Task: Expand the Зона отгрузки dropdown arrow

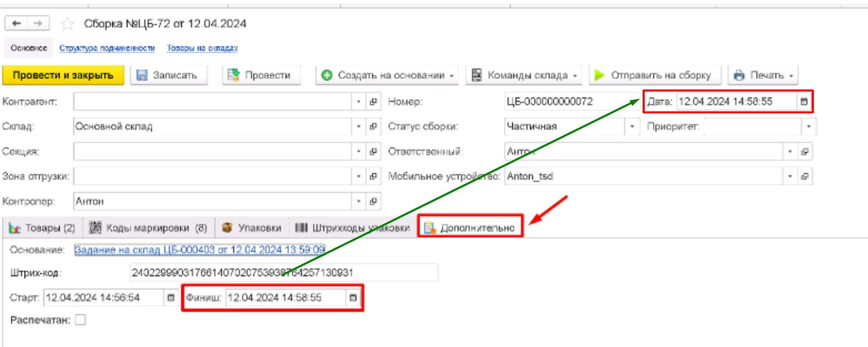Action: (359, 176)
